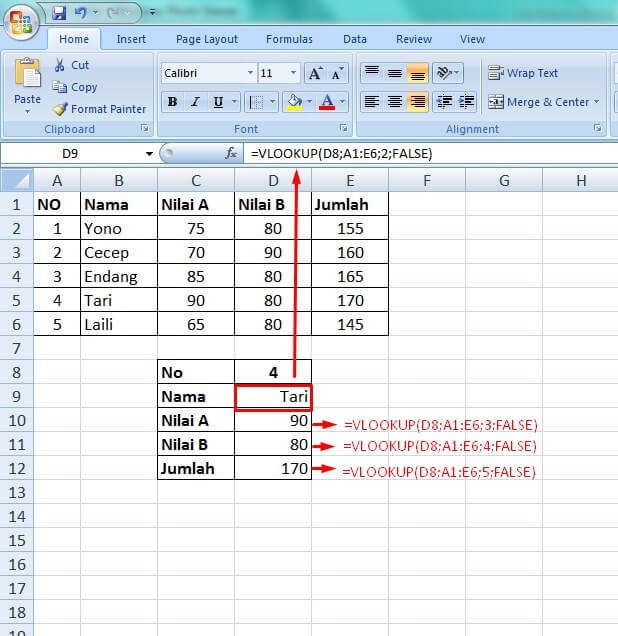The height and width of the screenshot is (636, 618).
Task: Toggle underline formatting
Action: point(219,102)
